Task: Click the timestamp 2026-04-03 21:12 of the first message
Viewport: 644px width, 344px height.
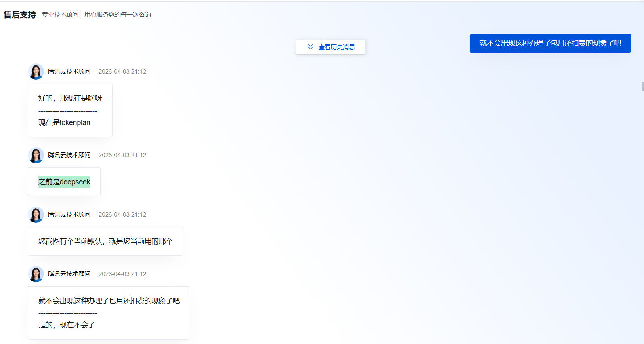Action: tap(122, 72)
